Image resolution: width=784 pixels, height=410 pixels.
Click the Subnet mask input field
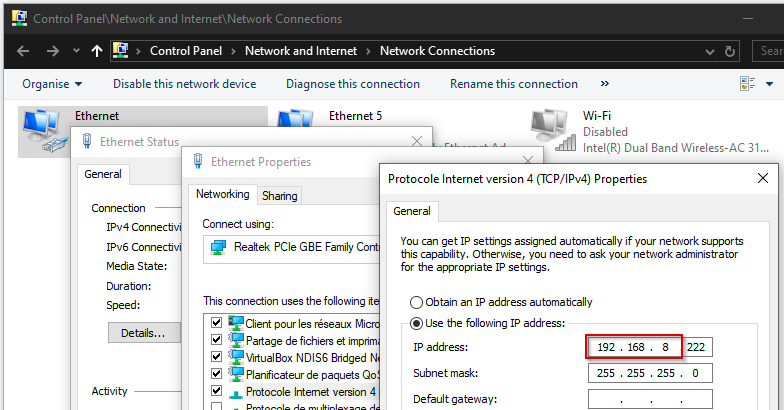[649, 373]
